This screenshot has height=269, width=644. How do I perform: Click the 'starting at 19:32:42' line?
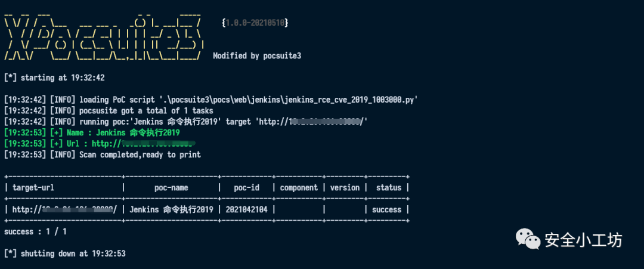(55, 78)
